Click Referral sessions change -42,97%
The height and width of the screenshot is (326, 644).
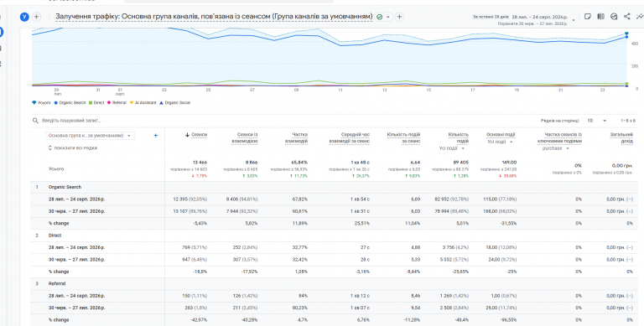[x=200, y=320]
